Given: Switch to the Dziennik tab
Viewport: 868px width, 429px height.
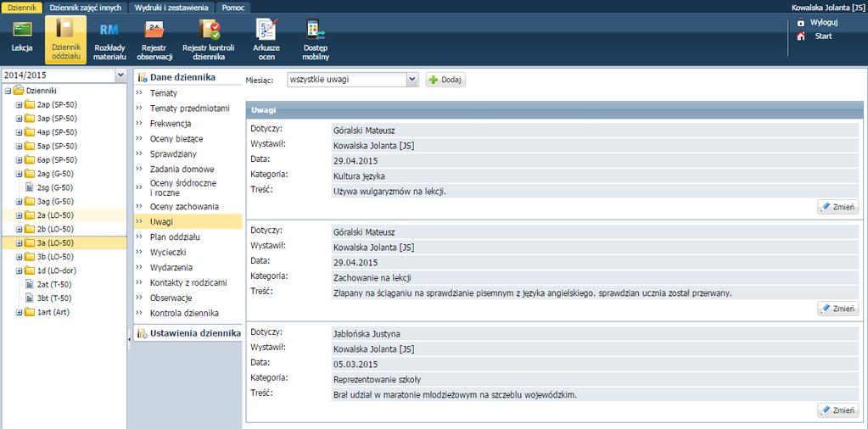Looking at the screenshot, I should pyautogui.click(x=21, y=8).
